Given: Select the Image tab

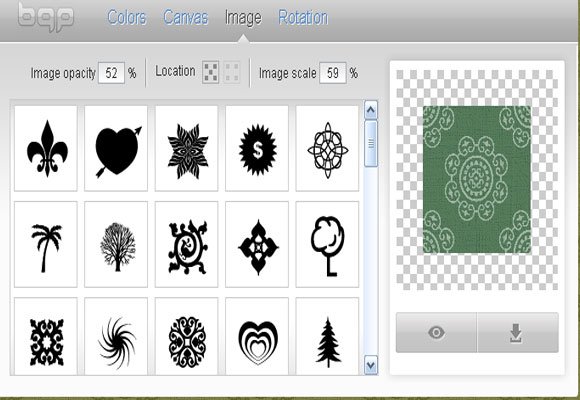Looking at the screenshot, I should 243,18.
